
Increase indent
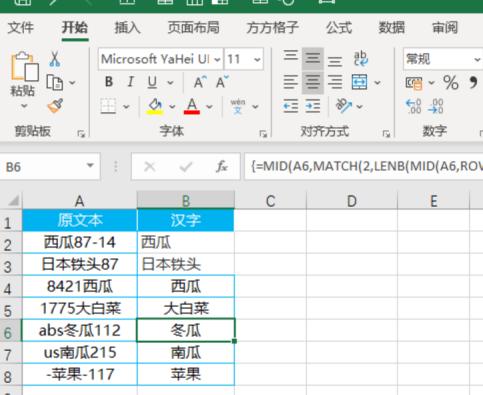[x=313, y=106]
